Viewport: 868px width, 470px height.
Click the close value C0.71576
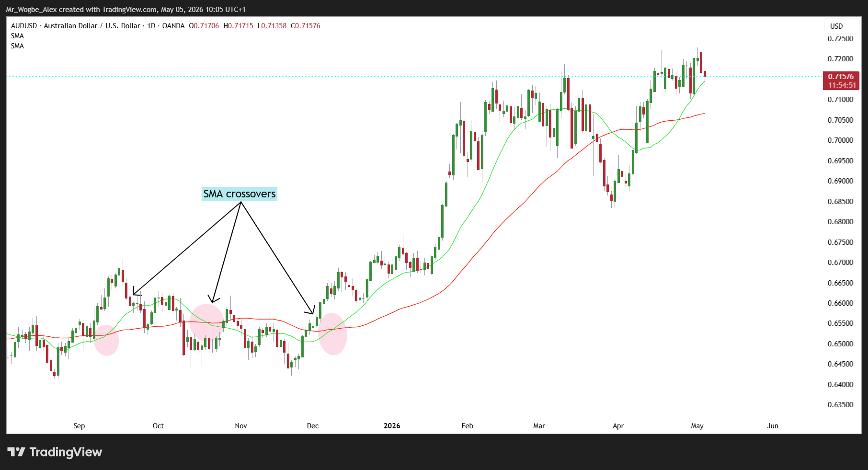[306, 26]
